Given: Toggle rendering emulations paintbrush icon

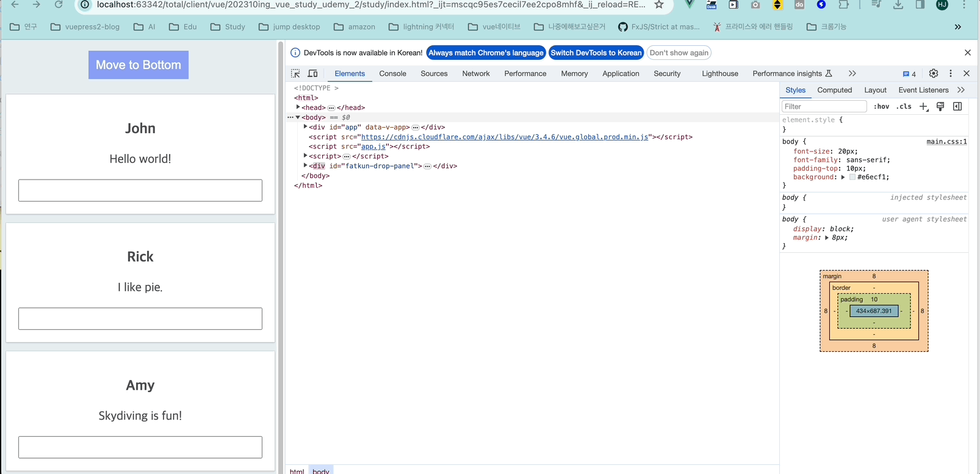Looking at the screenshot, I should 940,106.
